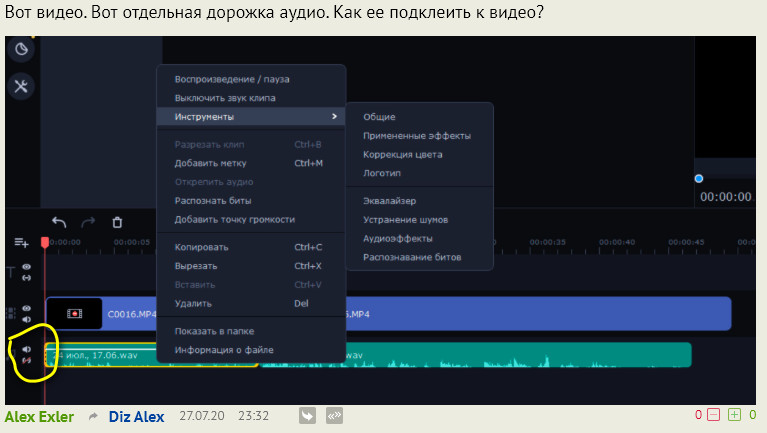Click timeline ruler mark 00:00:35
The width and height of the screenshot is (767, 433).
click(547, 242)
